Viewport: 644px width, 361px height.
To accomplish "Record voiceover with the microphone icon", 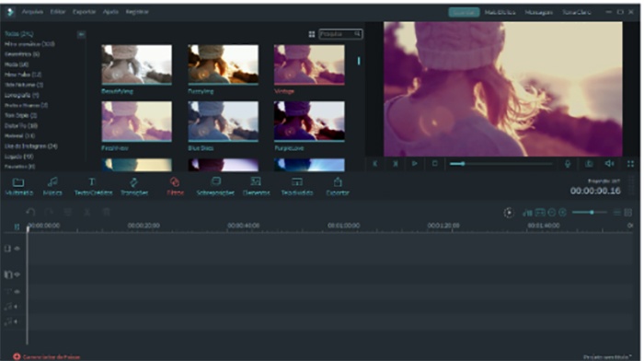I will coord(568,164).
